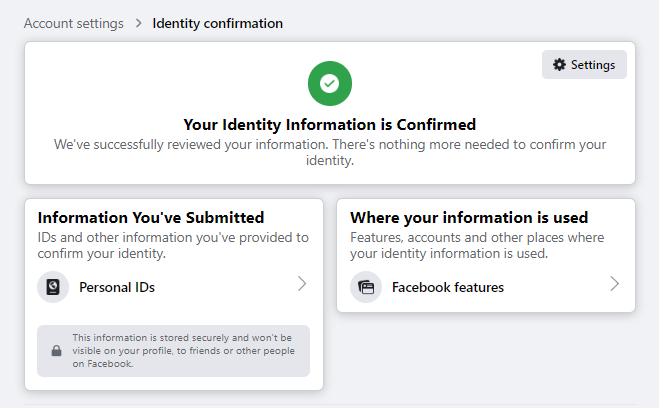Click the Information You've Submitted heading
The height and width of the screenshot is (408, 659).
coord(151,218)
